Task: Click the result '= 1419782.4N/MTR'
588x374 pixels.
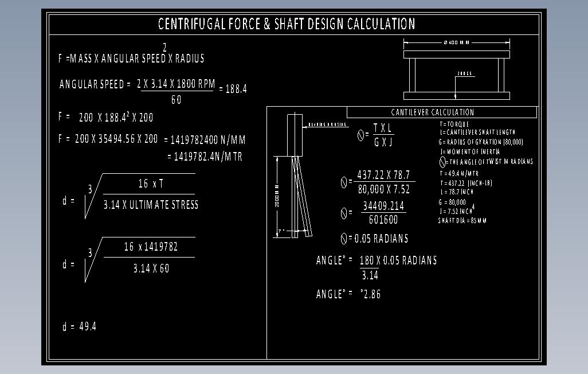Action: pyautogui.click(x=205, y=157)
